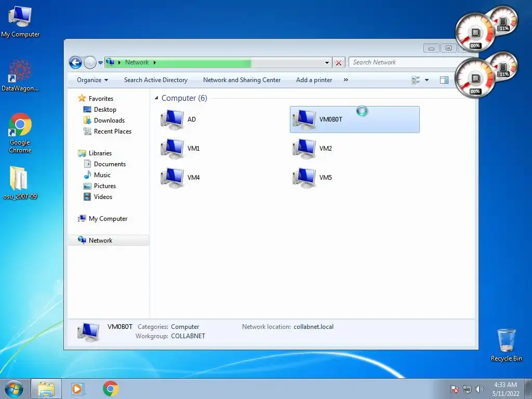Open Downloads under Favorites
The width and height of the screenshot is (532, 399).
(x=109, y=121)
